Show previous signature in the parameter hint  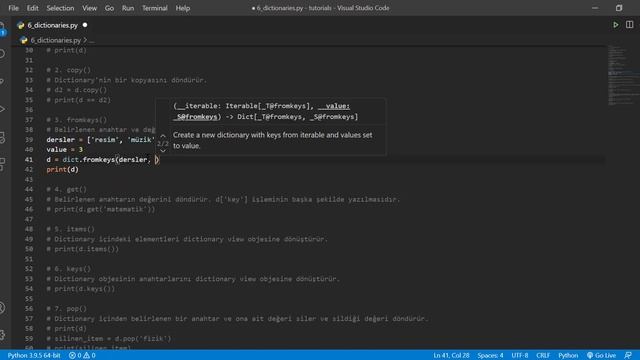click(163, 136)
